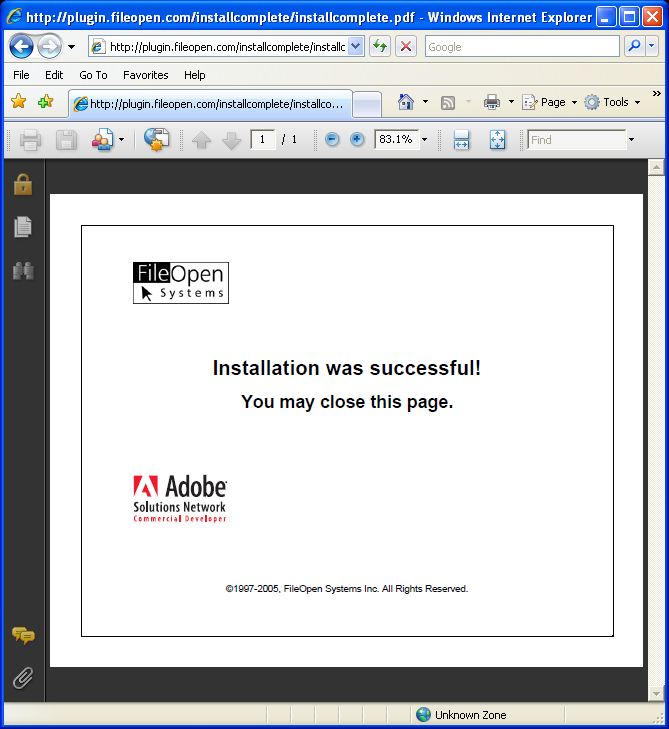Maximize the Internet Explorer window
669x729 pixels.
pos(629,17)
